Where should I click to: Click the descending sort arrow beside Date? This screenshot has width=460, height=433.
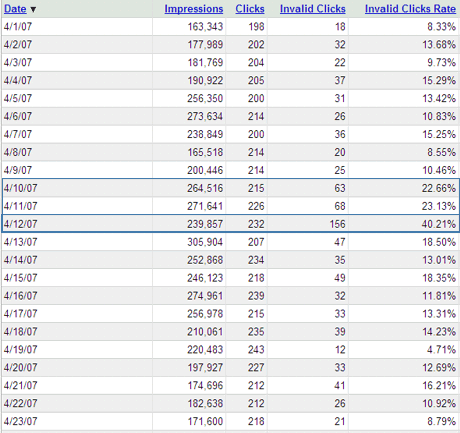click(33, 10)
